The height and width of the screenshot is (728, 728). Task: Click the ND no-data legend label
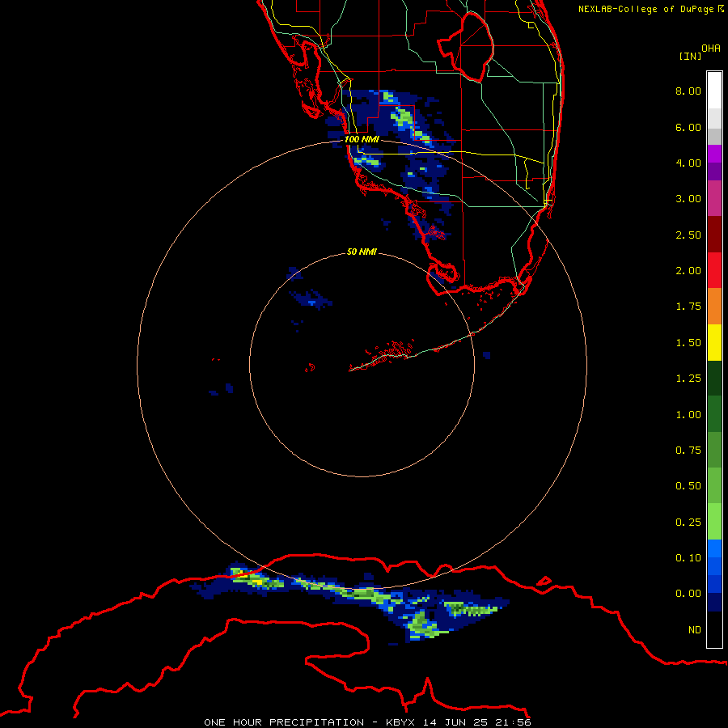(695, 630)
